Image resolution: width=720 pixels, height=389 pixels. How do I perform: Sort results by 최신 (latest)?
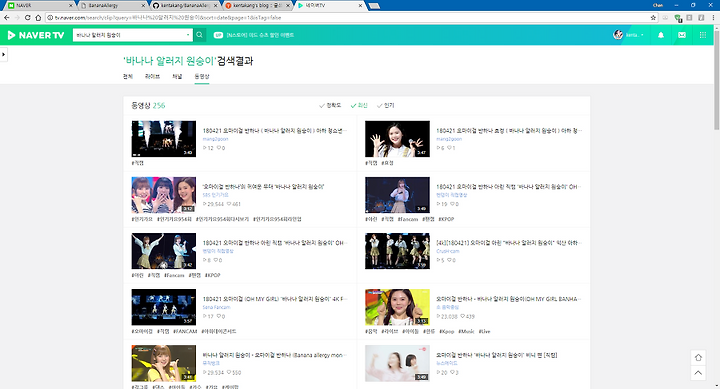point(359,106)
